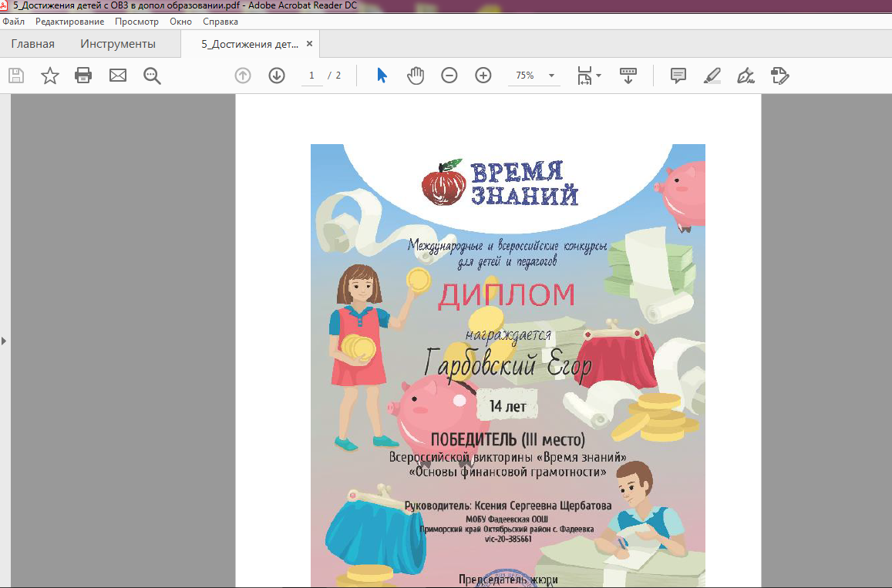
Task: Go to previous page arrow
Action: 243,76
